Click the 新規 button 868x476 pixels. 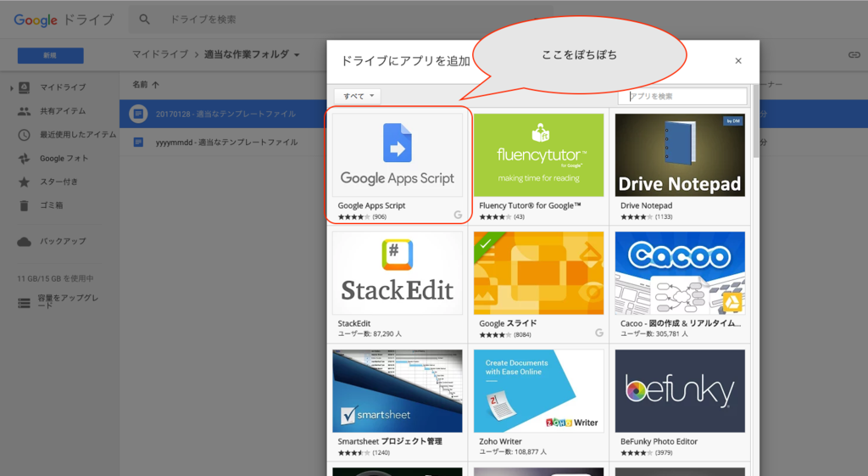(x=50, y=55)
